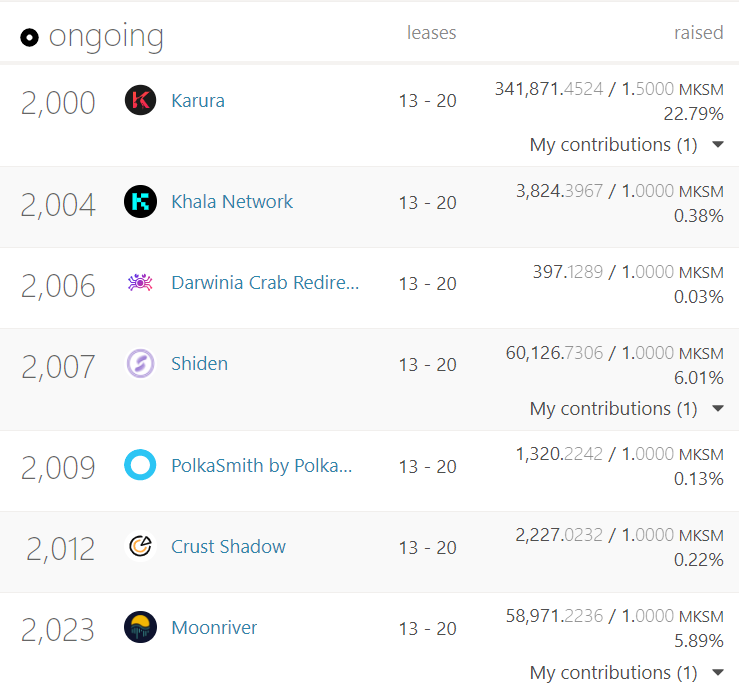Viewport: 739px width, 694px height.
Task: Click PolkaSmith percentage 0.13%
Action: pyautogui.click(x=698, y=479)
